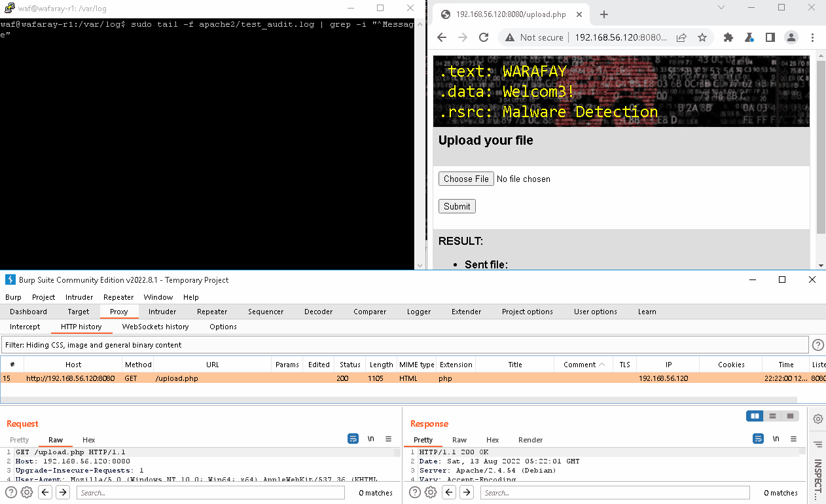Open the Chrome profile avatar
The image size is (826, 504).
(791, 37)
